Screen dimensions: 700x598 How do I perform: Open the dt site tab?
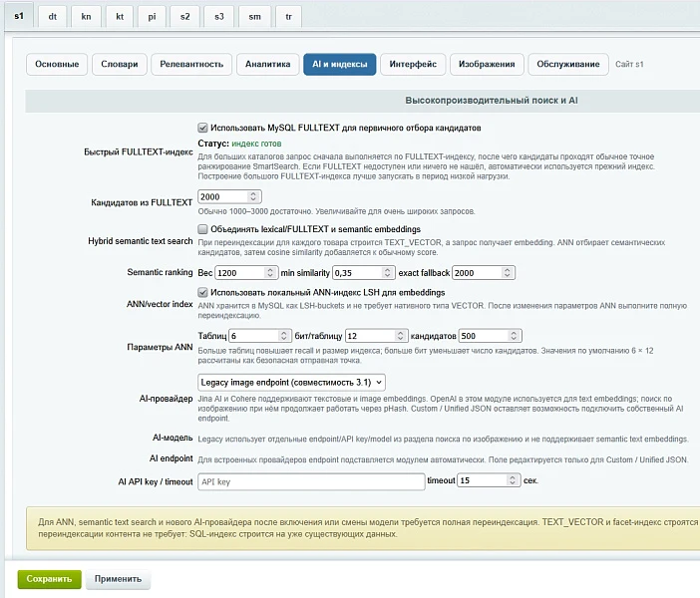pyautogui.click(x=52, y=17)
